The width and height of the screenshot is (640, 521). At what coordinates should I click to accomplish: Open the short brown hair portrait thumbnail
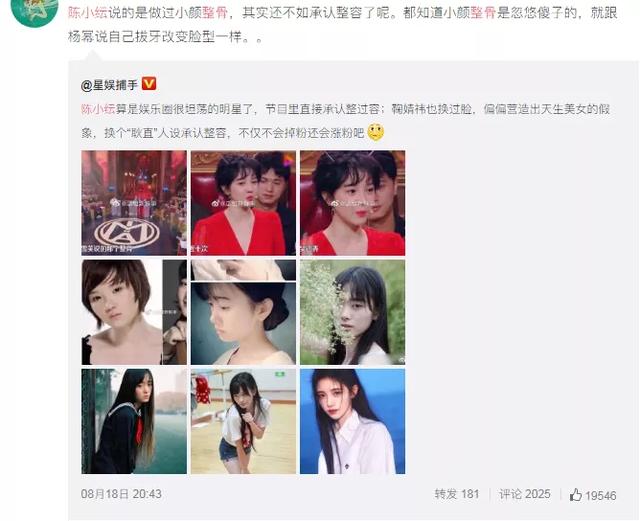[134, 312]
